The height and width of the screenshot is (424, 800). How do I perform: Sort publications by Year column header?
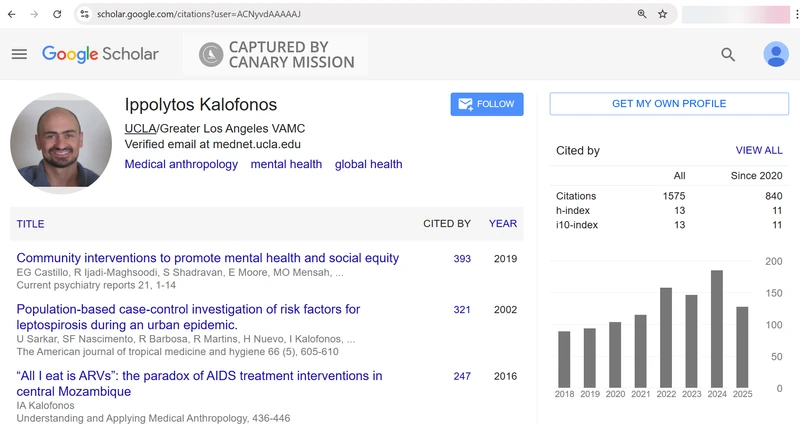[503, 223]
